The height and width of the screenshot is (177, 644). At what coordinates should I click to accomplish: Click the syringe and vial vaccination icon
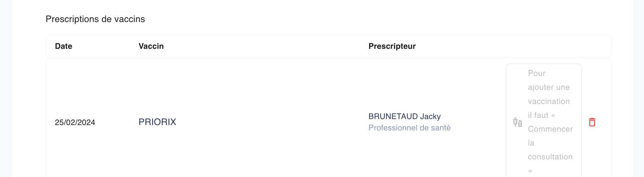[x=517, y=122]
